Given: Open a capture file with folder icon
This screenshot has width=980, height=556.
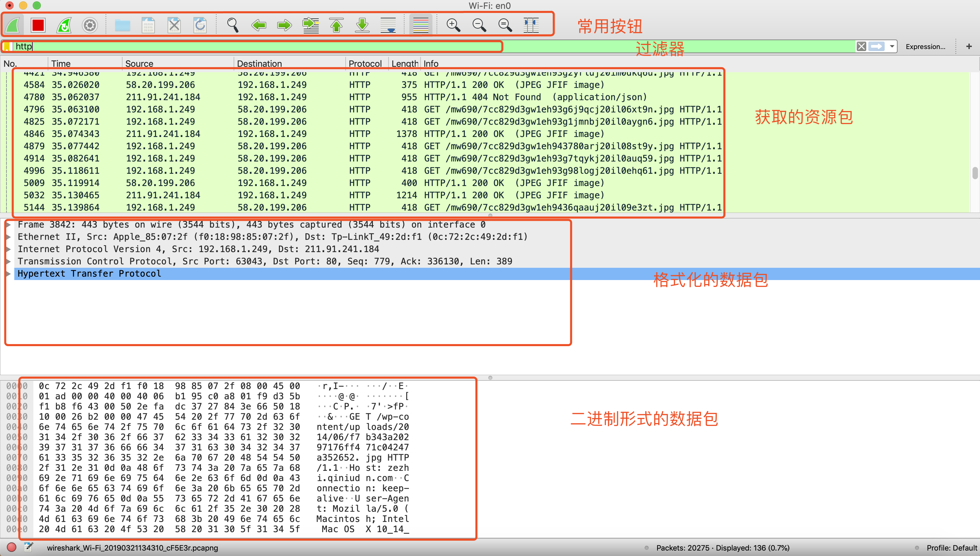Looking at the screenshot, I should pos(123,25).
